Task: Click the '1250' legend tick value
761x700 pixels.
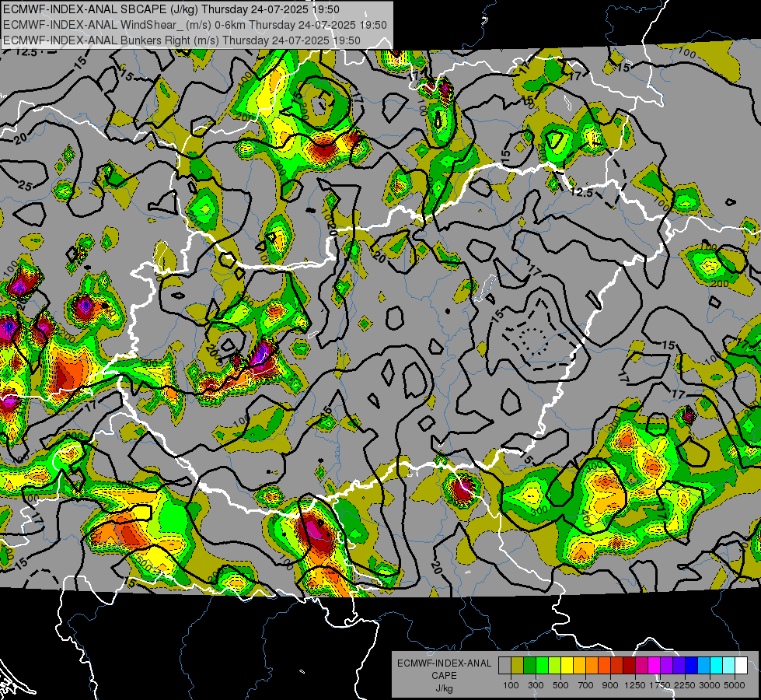Action: [x=635, y=685]
